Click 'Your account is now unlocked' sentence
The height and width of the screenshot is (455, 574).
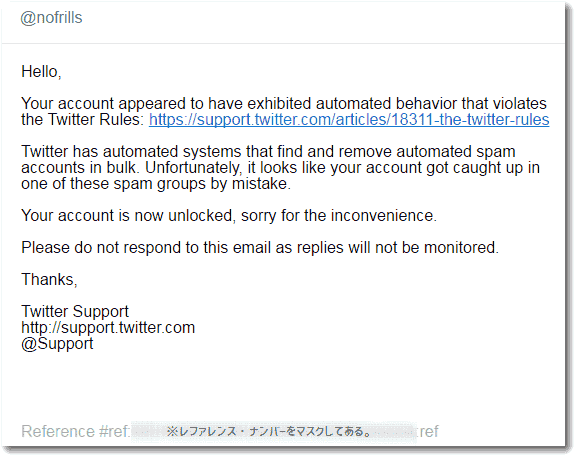click(x=229, y=216)
